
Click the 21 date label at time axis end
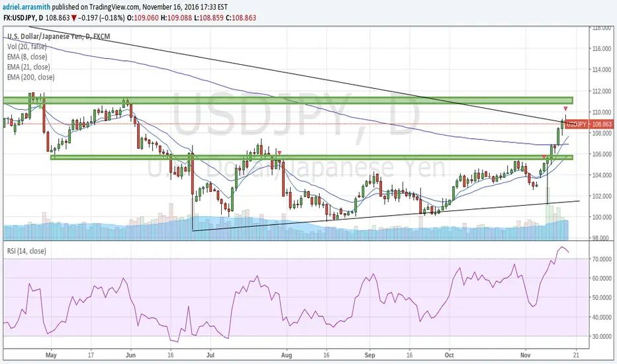pos(576,355)
